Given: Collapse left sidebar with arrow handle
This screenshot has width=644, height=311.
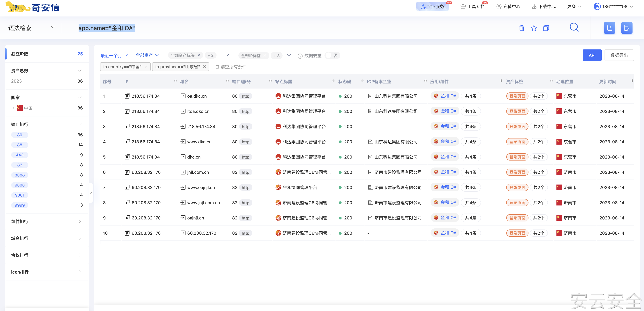Looking at the screenshot, I should 91,193.
